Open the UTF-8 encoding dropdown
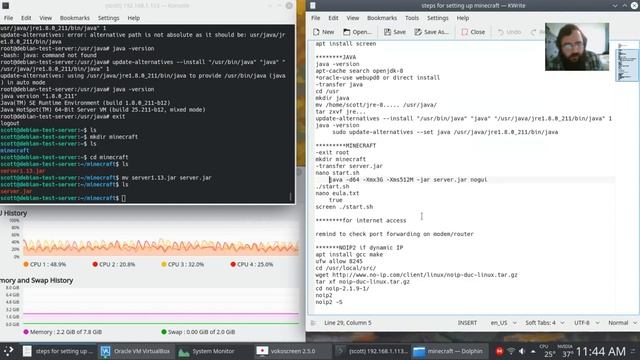The image size is (640, 360). pyautogui.click(x=587, y=323)
